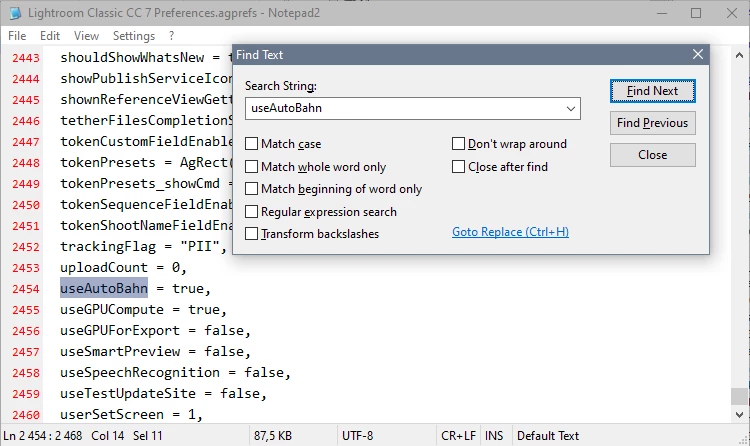Click the useSmartPreview = false line
The width and height of the screenshot is (750, 446).
point(155,352)
